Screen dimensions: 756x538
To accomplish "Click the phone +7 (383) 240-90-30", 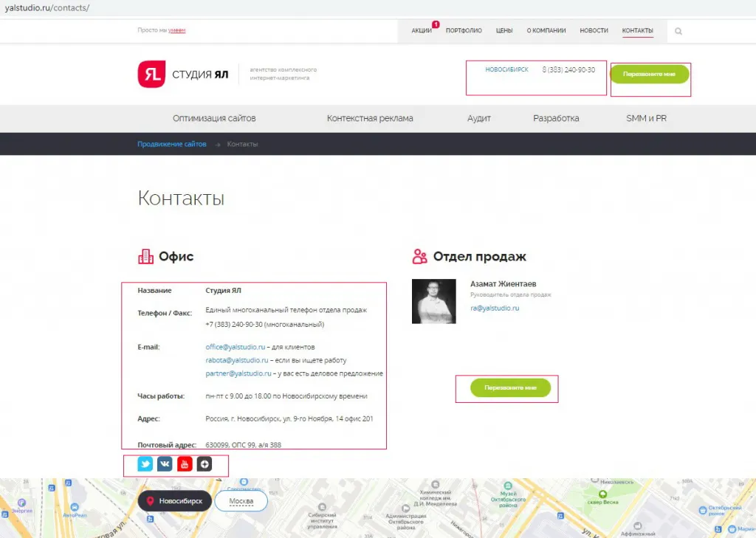I will pyautogui.click(x=265, y=325).
